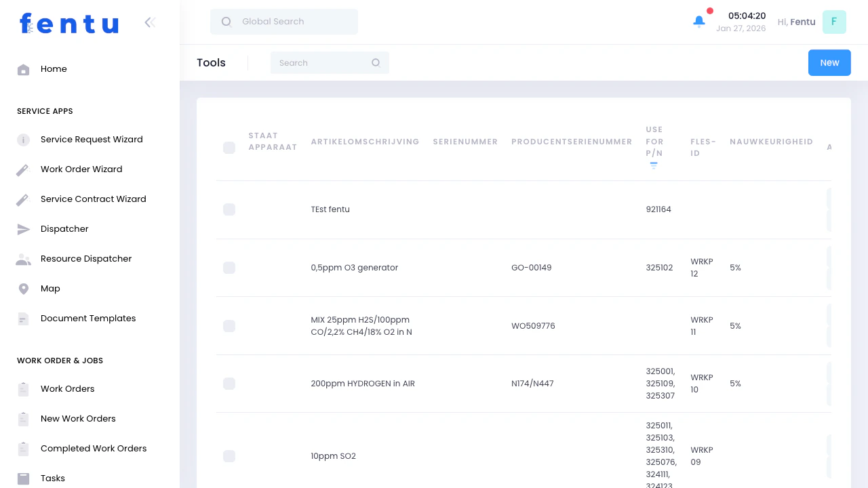Open the Service Request Wizard
The width and height of the screenshot is (868, 488).
click(x=92, y=139)
